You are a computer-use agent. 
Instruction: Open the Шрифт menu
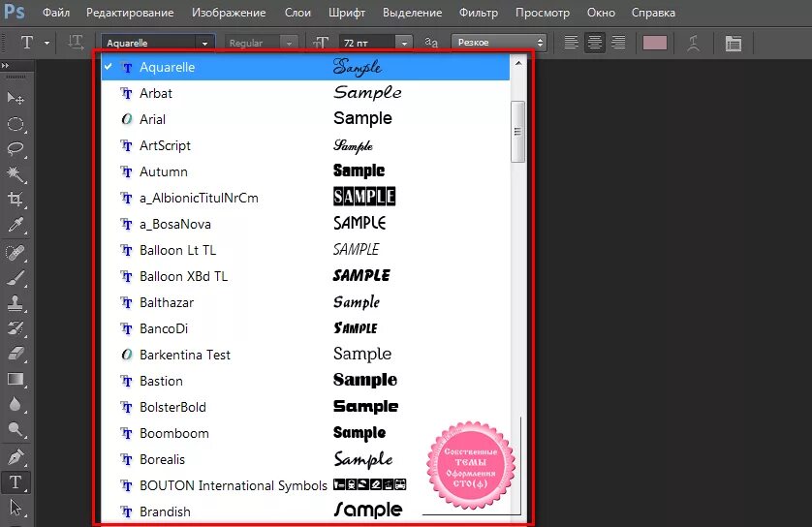click(347, 13)
